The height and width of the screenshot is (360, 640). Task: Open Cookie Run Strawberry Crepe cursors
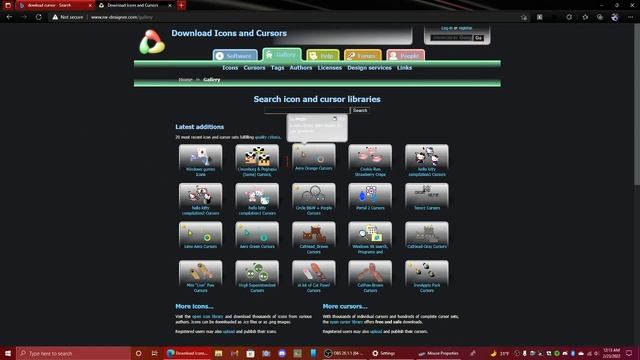tap(370, 160)
